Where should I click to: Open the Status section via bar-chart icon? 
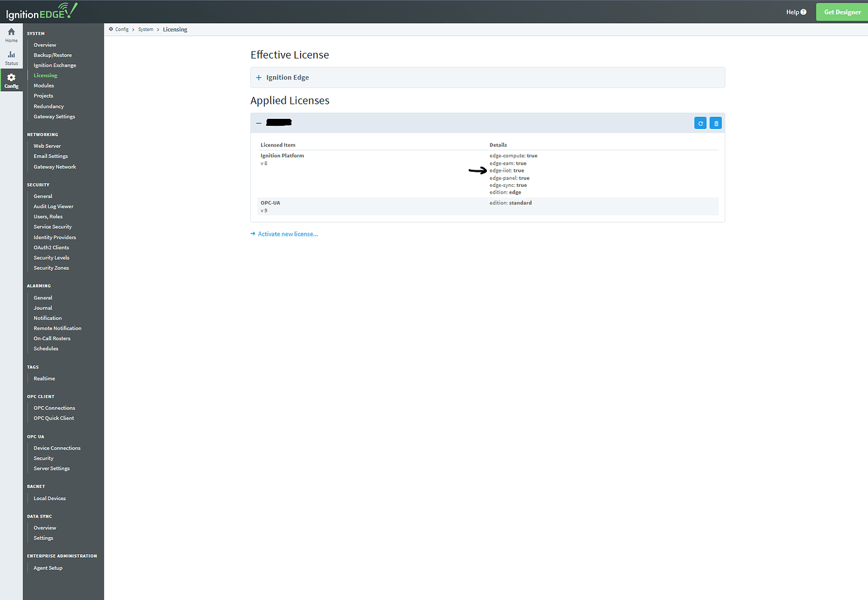pos(11,55)
